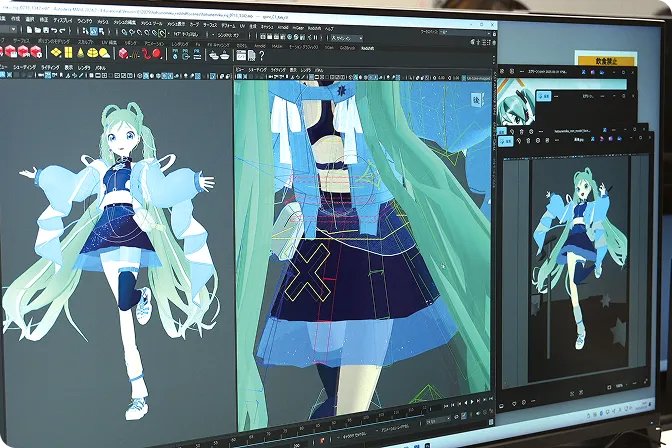Click the go to start of range button
Screen dimensions: 672x448
coord(446,406)
